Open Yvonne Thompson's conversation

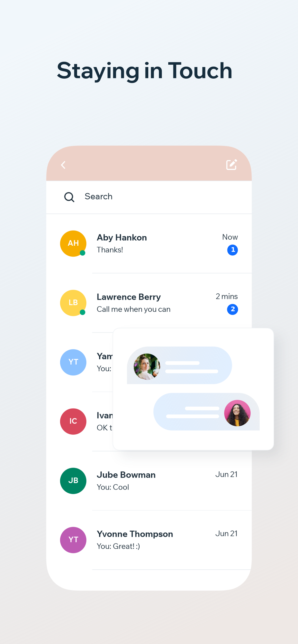pyautogui.click(x=149, y=540)
